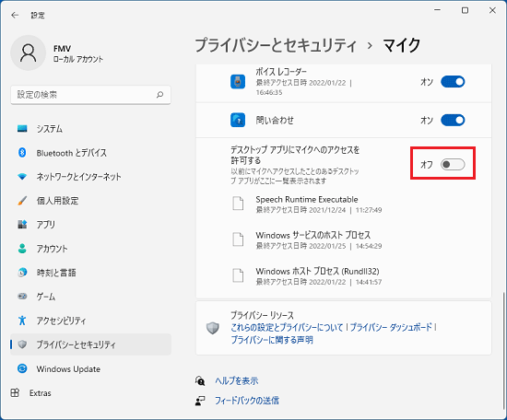Click 問い合わせ app name text

[275, 120]
